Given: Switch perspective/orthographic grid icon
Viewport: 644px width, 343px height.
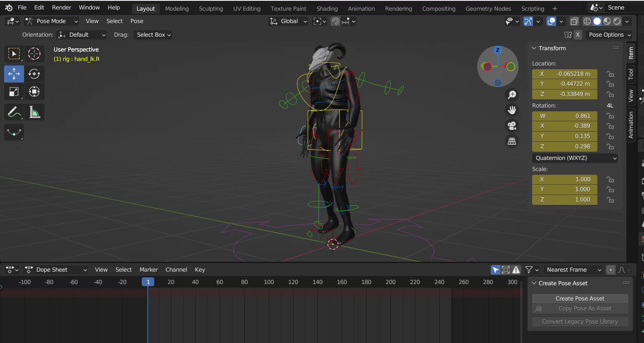Looking at the screenshot, I should (512, 141).
